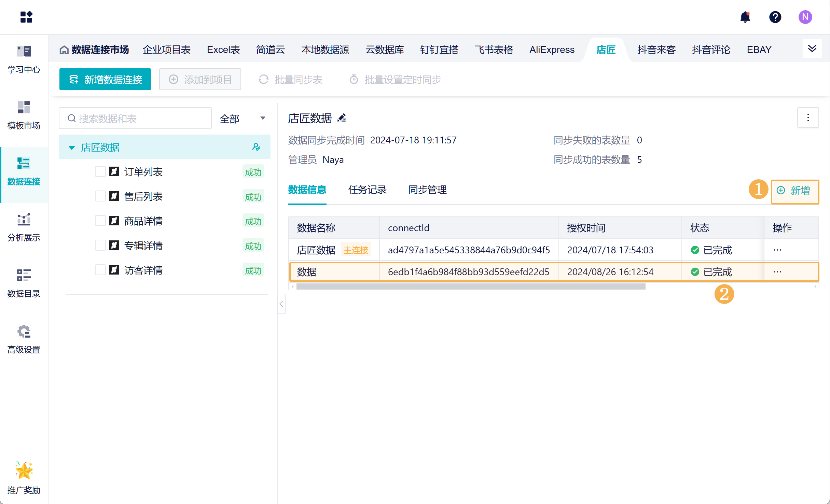This screenshot has height=504, width=830.
Task: Open the 全部 filter dropdown
Action: (x=243, y=118)
